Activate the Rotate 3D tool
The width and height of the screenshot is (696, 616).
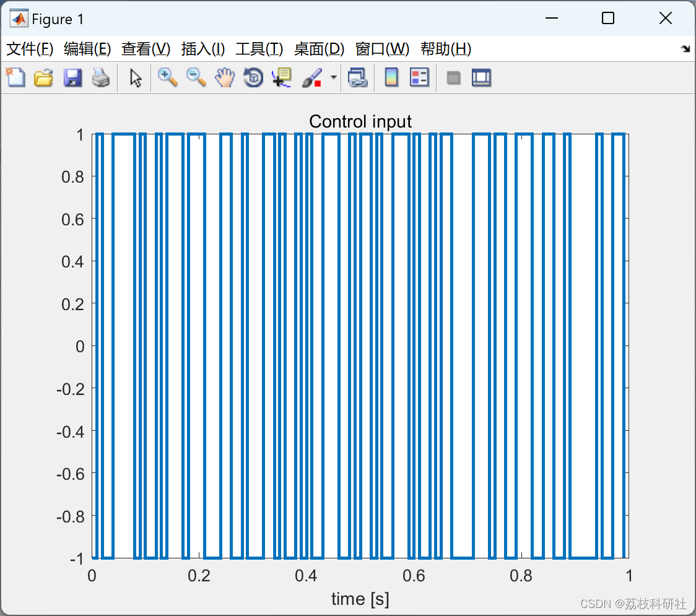253,77
